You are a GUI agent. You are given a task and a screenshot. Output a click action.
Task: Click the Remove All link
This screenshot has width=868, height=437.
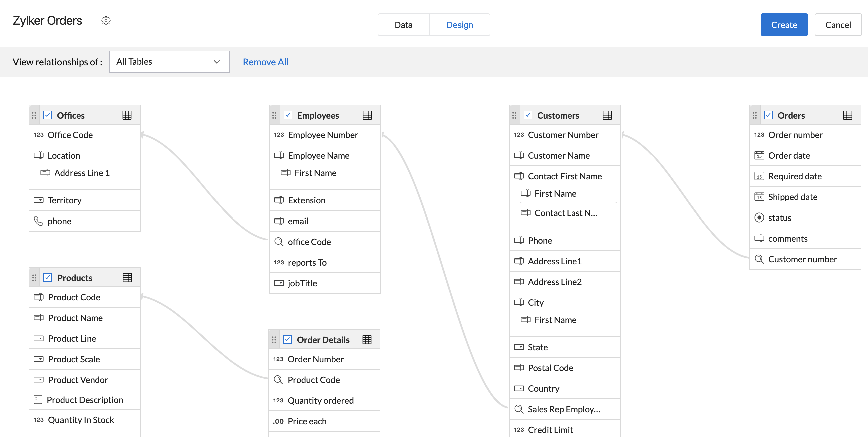265,62
